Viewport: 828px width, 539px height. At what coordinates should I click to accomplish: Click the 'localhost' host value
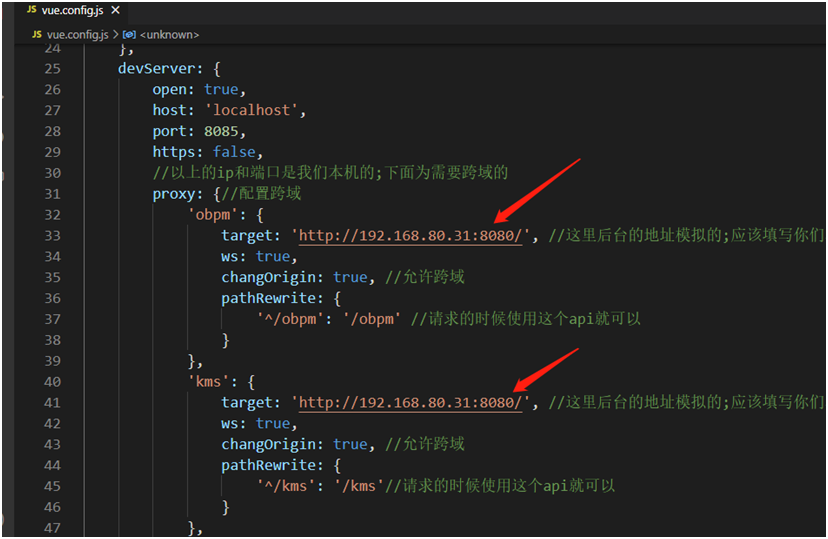click(251, 110)
